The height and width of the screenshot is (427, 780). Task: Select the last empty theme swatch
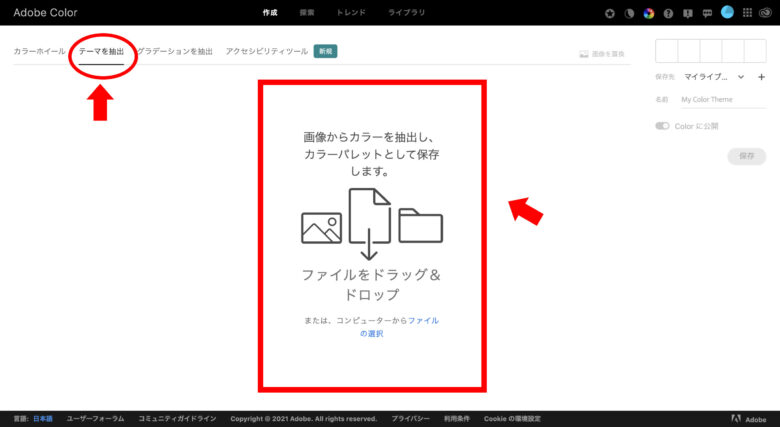click(755, 51)
